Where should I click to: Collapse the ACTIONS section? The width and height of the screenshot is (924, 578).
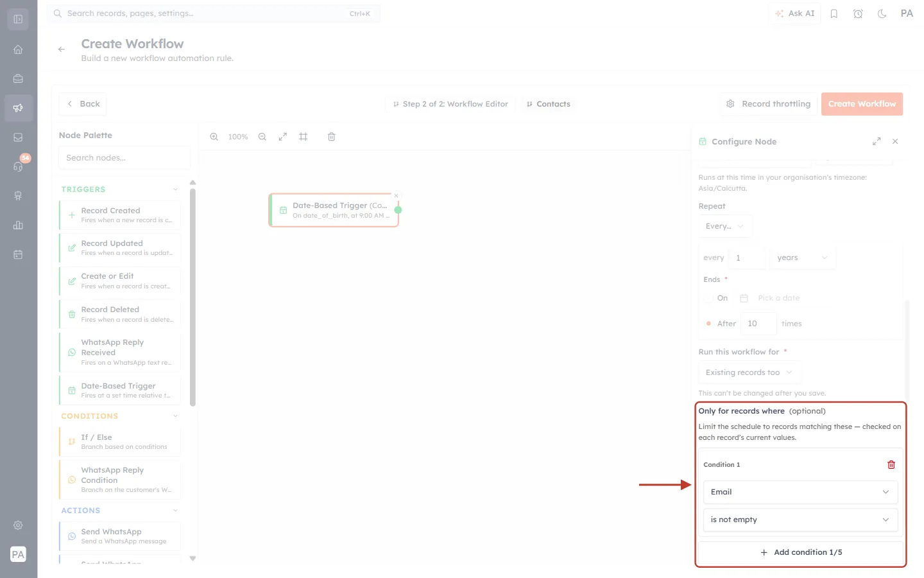[175, 511]
